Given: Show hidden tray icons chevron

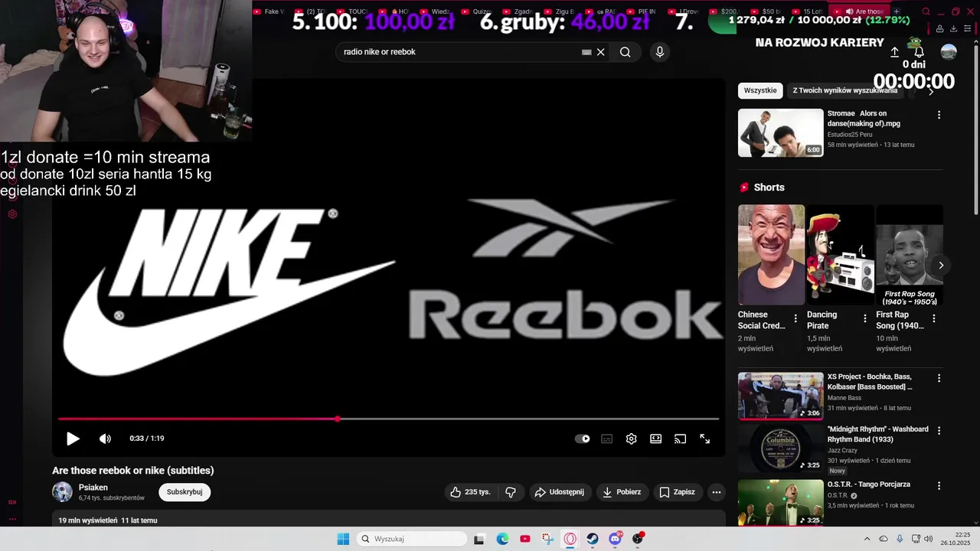Looking at the screenshot, I should click(867, 539).
